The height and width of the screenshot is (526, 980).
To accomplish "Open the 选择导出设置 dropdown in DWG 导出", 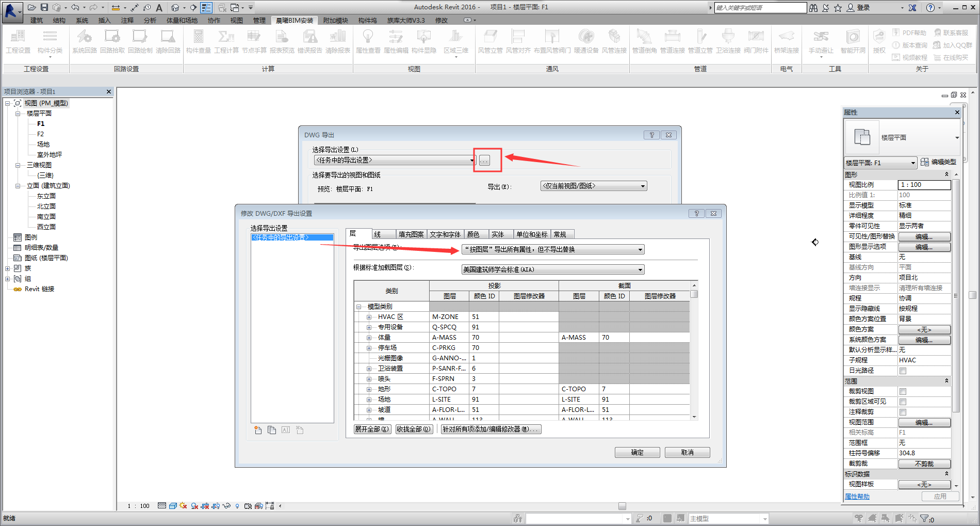I will (x=395, y=160).
